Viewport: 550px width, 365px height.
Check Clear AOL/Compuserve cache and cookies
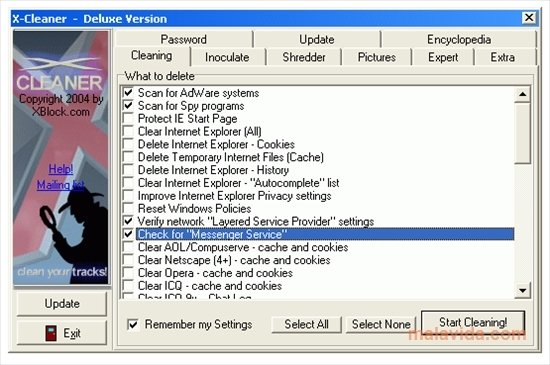(128, 247)
